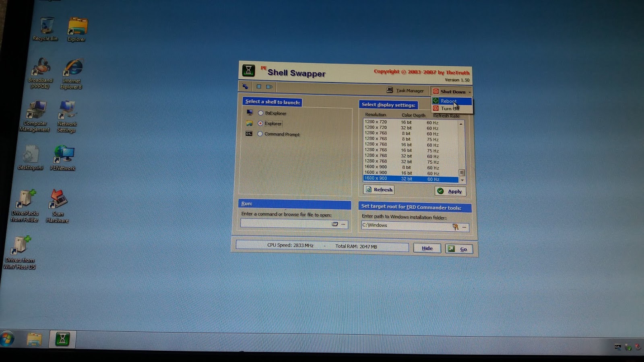The width and height of the screenshot is (644, 362).
Task: Apply the selected display settings
Action: [x=450, y=191]
